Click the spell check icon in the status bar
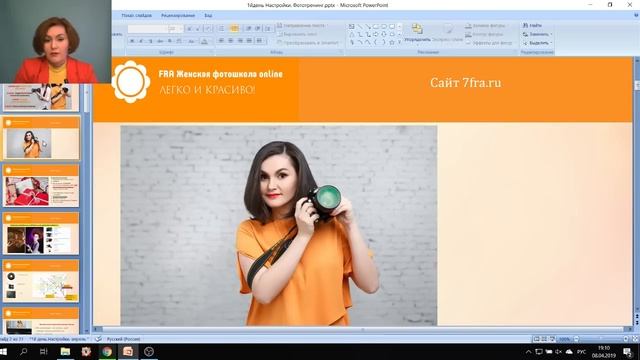640x360 pixels. point(98,339)
